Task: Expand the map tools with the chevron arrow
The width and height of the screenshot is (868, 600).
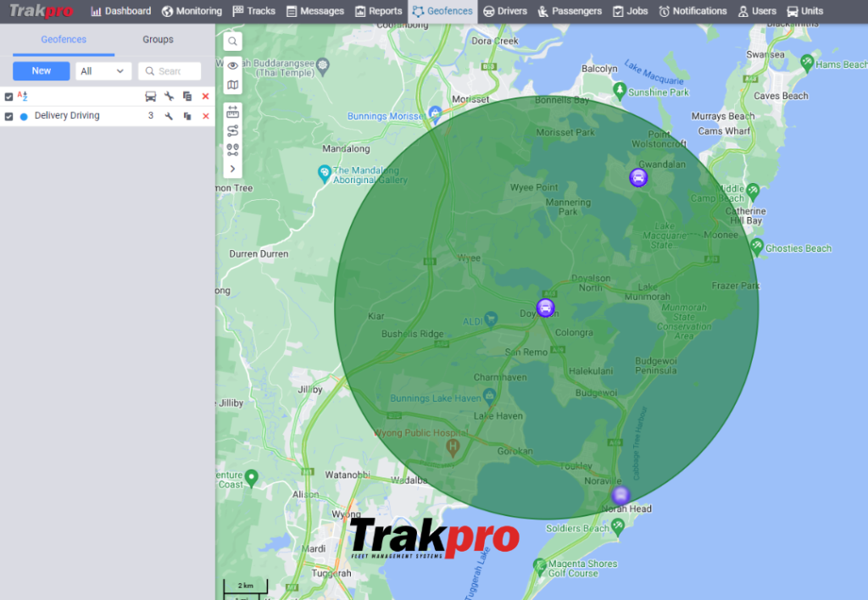Action: coord(232,168)
